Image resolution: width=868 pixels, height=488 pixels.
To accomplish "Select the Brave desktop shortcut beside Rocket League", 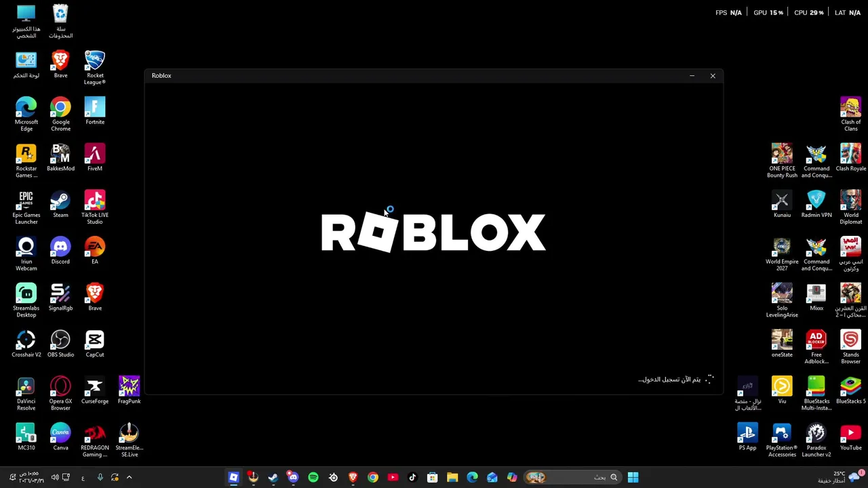I will (60, 64).
